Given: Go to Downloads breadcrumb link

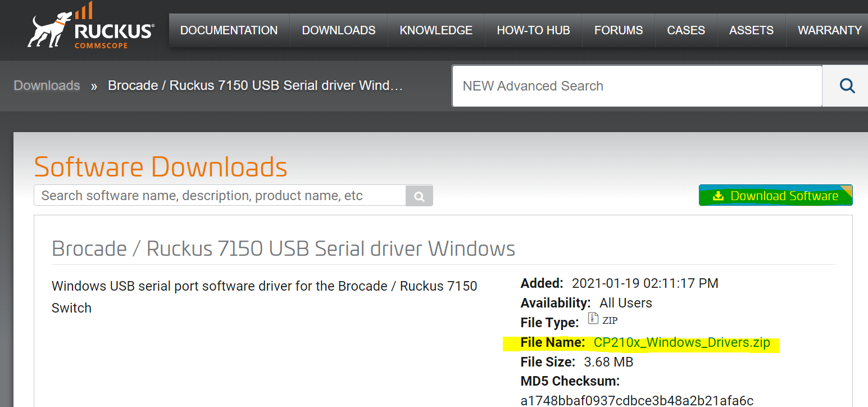Looking at the screenshot, I should tap(47, 85).
